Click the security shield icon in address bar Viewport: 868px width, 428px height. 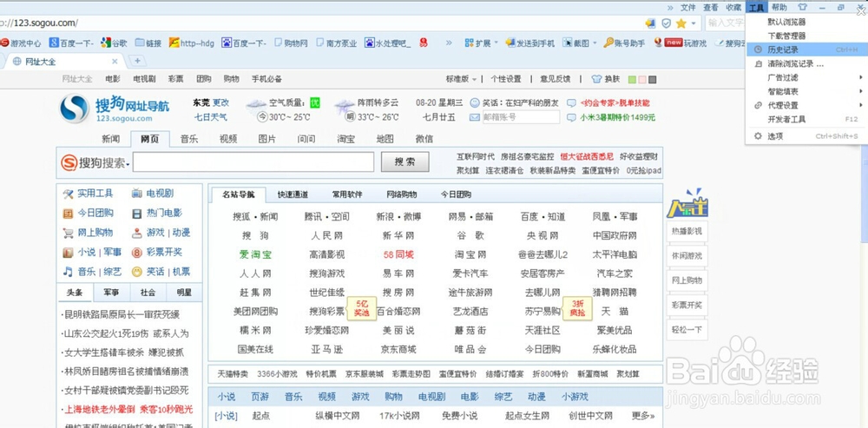point(667,23)
